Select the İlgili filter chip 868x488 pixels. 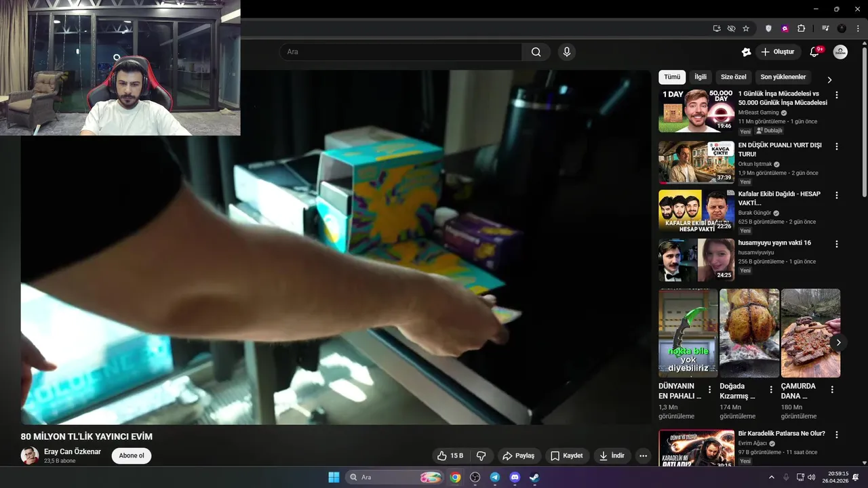(701, 77)
